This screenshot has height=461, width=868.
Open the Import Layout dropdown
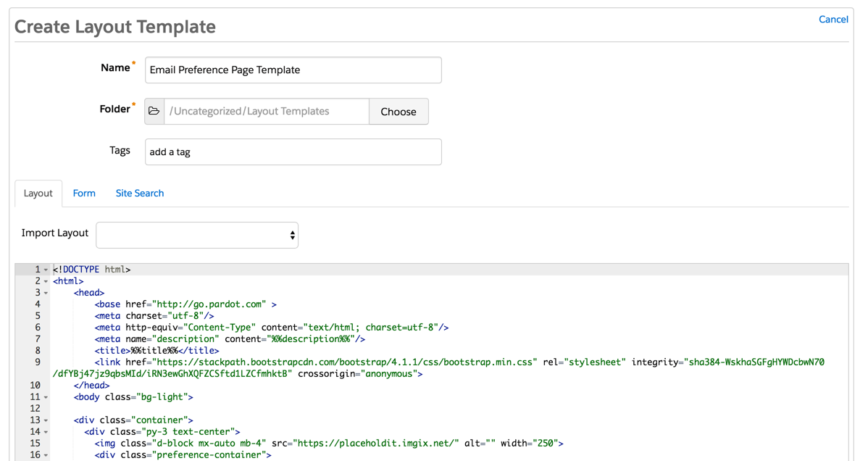197,236
